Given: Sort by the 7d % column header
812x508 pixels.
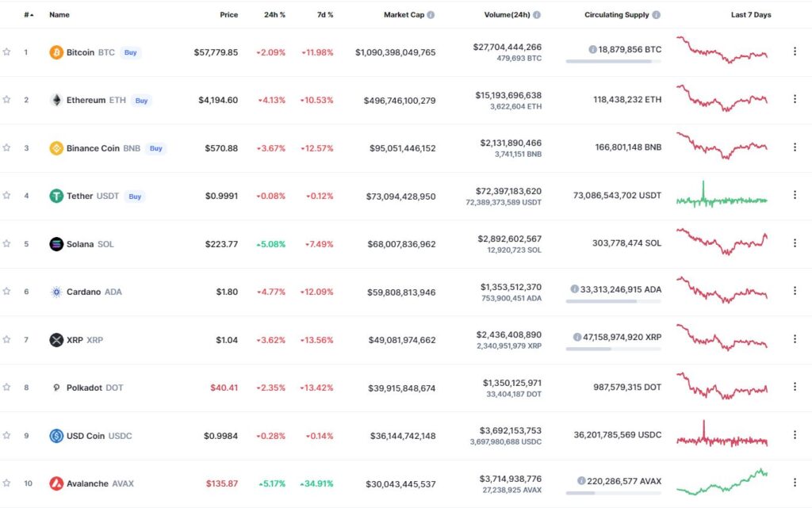Looking at the screenshot, I should click(325, 15).
